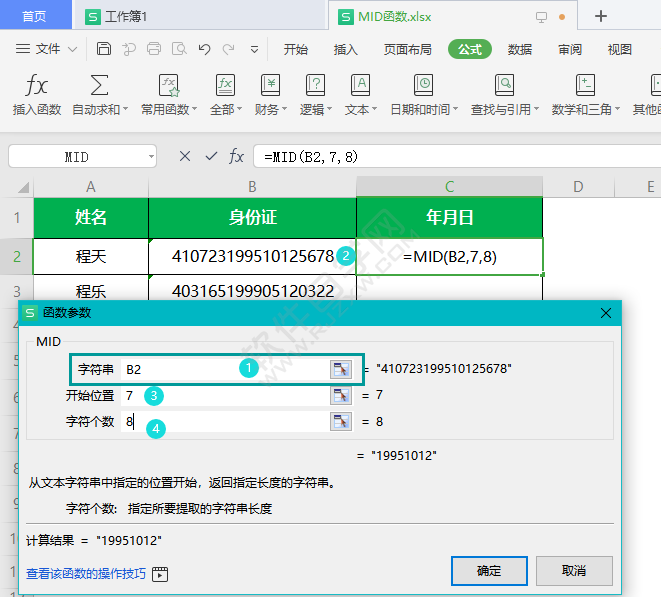Click the 取消 button in dialog
Image resolution: width=661 pixels, height=597 pixels.
tap(574, 571)
